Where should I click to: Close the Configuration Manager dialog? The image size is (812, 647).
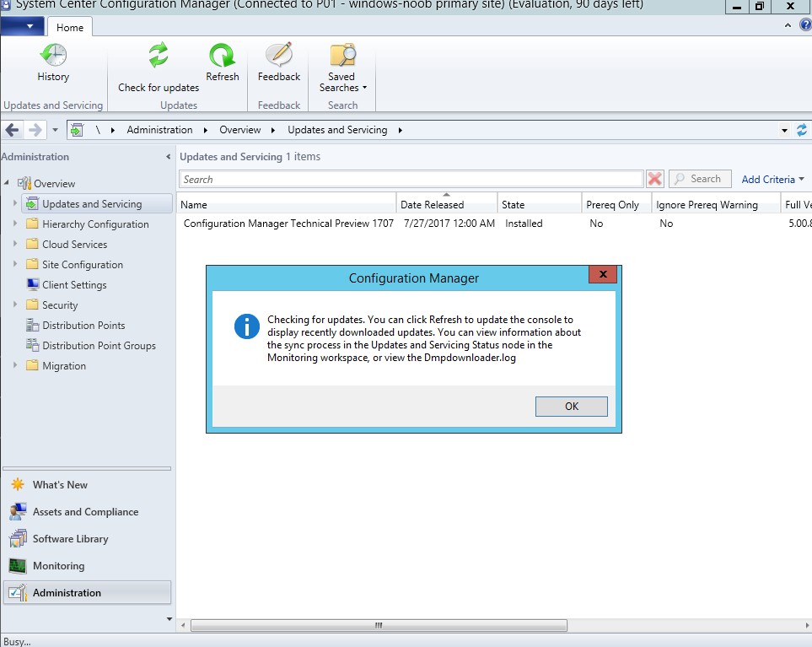[x=603, y=274]
